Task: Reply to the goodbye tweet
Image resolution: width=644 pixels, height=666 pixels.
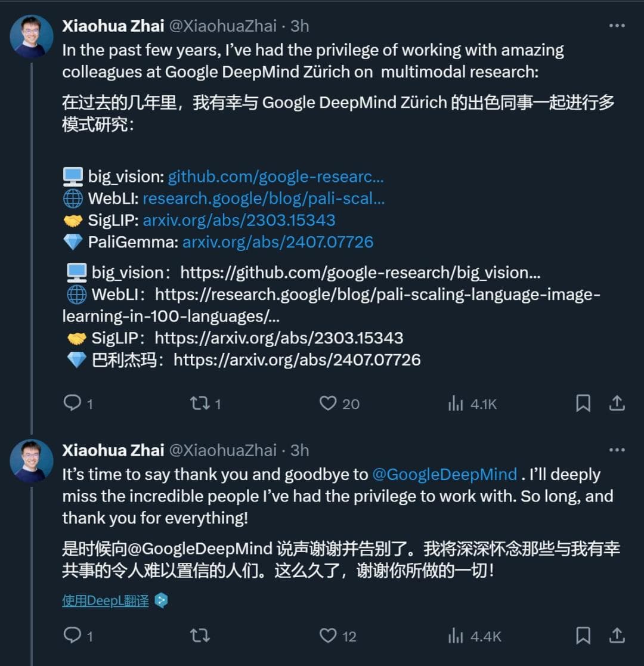Action: (x=73, y=636)
